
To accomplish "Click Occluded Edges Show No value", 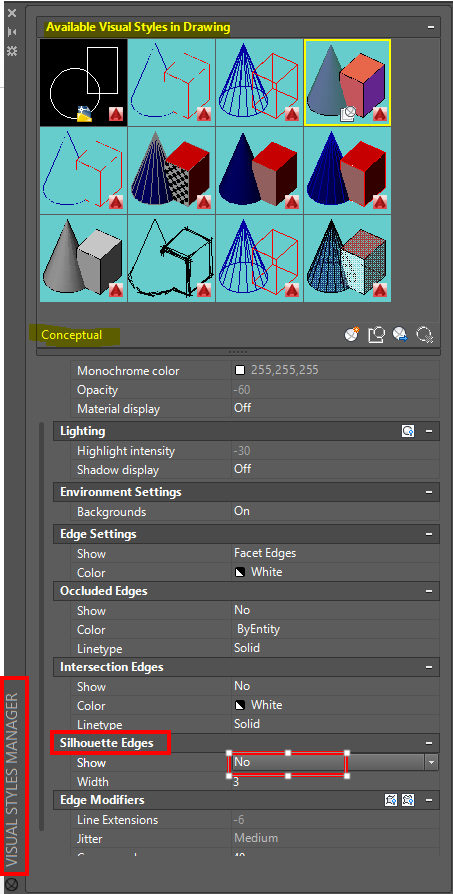I will point(242,610).
